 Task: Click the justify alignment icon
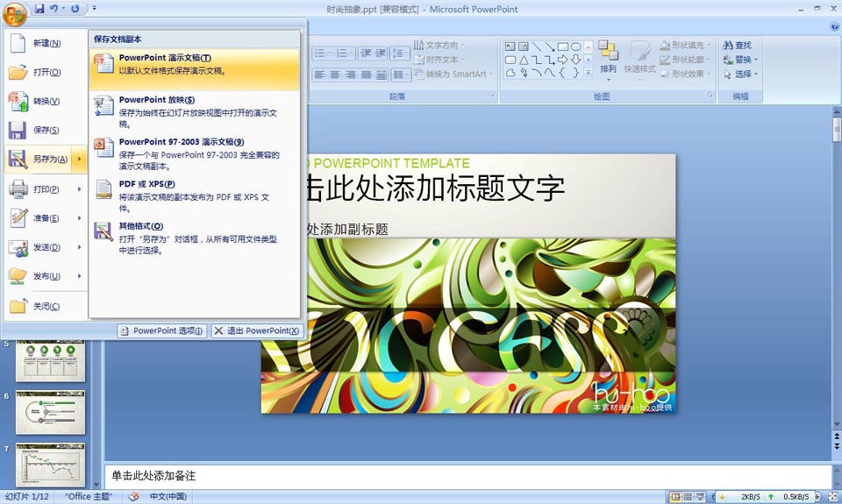(x=367, y=75)
